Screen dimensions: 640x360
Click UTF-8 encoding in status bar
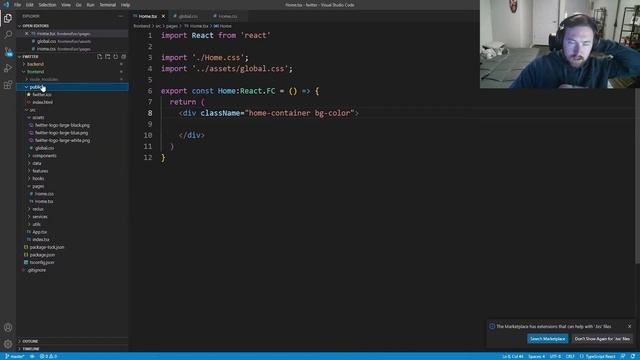point(555,356)
